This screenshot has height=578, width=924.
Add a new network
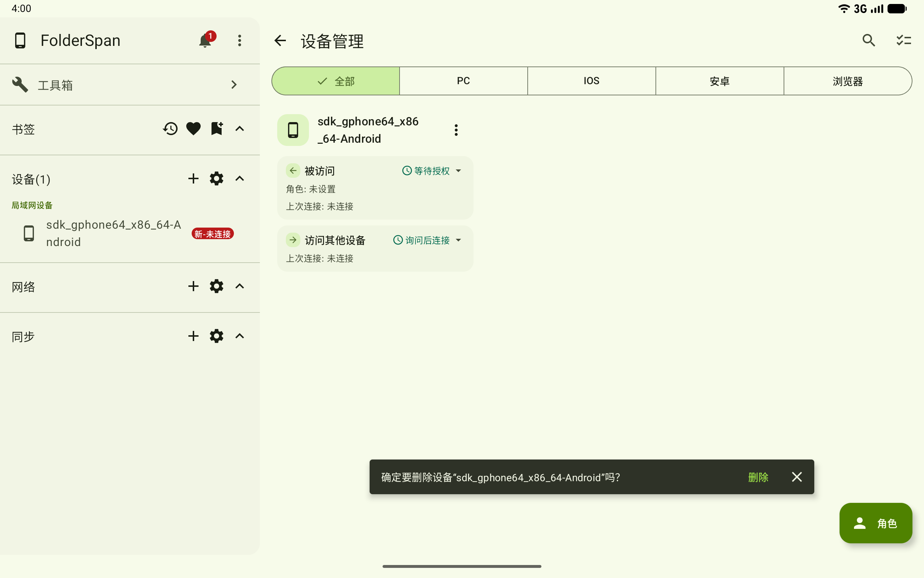pyautogui.click(x=193, y=286)
